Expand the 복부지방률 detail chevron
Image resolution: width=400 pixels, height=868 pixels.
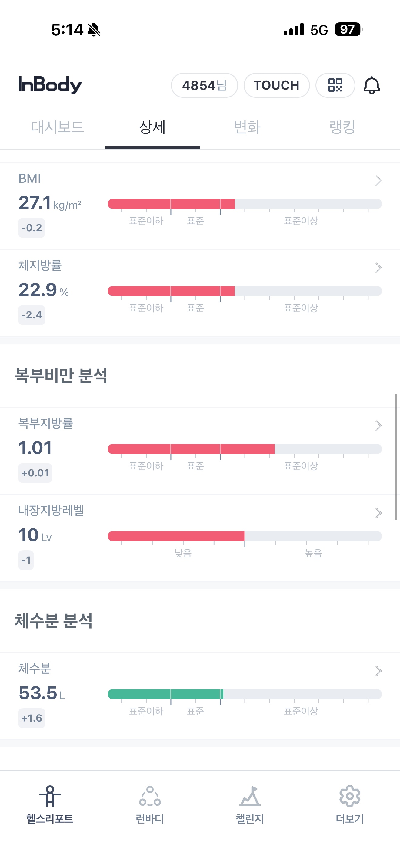378,426
